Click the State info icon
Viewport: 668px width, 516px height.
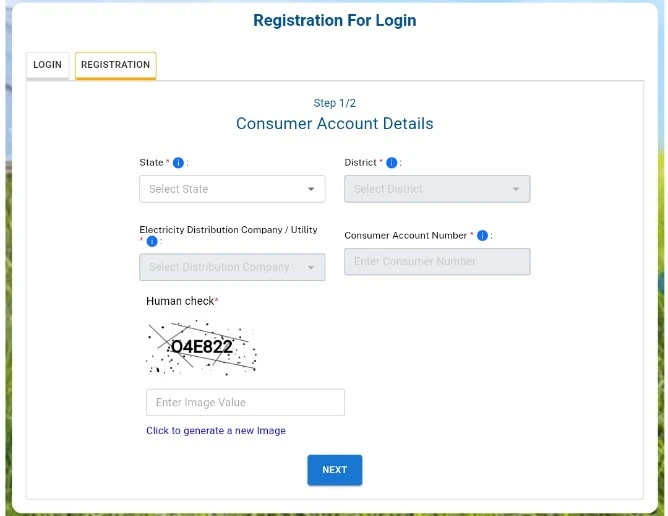pos(178,163)
